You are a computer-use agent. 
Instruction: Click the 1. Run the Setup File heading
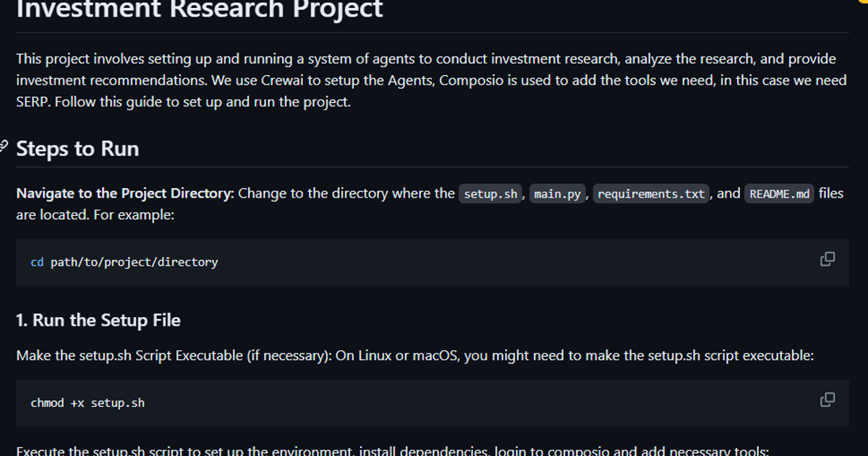(x=98, y=320)
